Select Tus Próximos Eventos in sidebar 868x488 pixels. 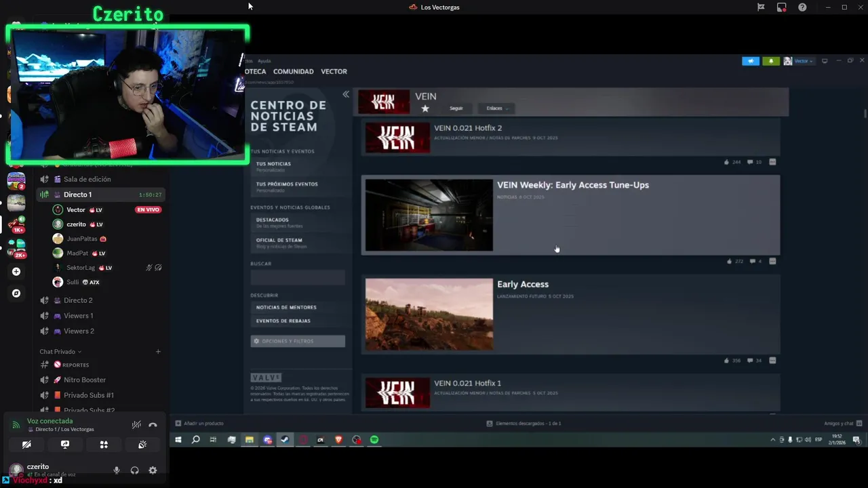(x=297, y=186)
